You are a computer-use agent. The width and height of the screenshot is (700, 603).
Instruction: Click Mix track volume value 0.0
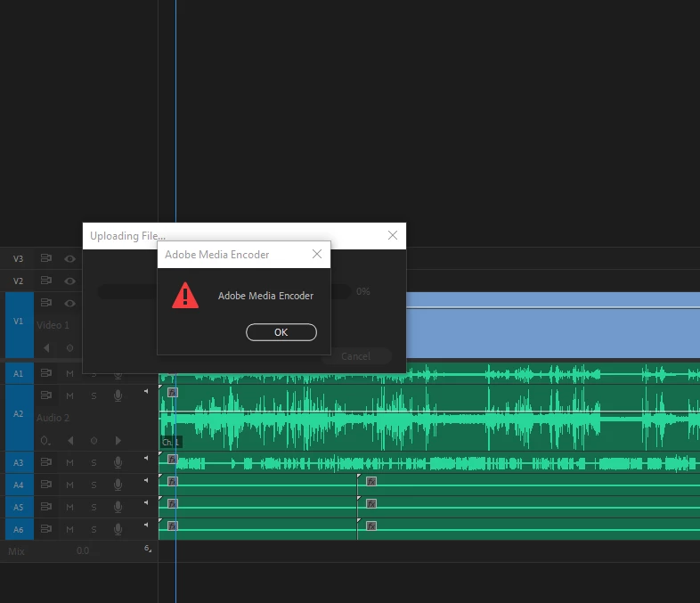pyautogui.click(x=83, y=550)
